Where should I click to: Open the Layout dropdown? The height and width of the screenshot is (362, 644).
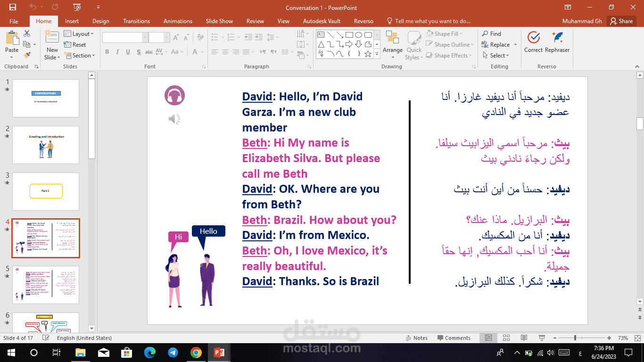coord(79,34)
